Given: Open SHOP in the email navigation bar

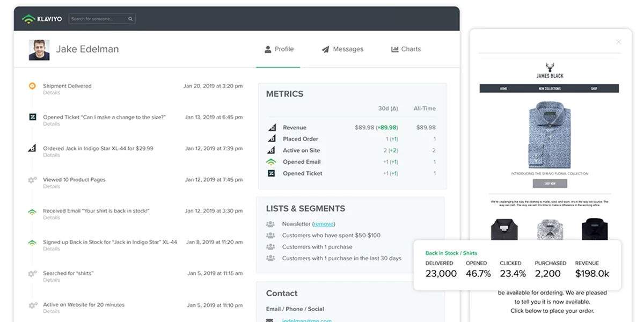Looking at the screenshot, I should point(594,89).
